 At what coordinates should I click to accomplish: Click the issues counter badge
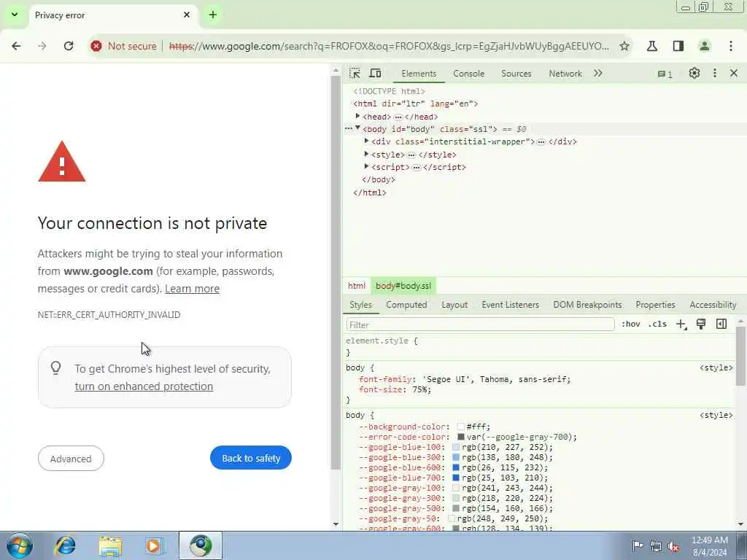pos(665,74)
